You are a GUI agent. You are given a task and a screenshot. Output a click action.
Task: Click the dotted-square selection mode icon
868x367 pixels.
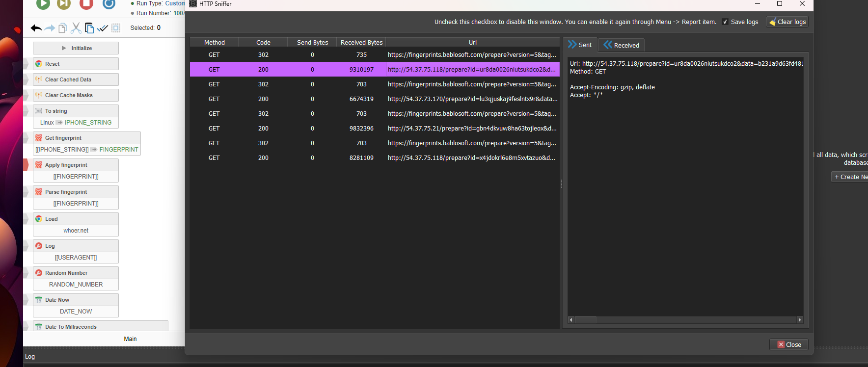point(116,28)
